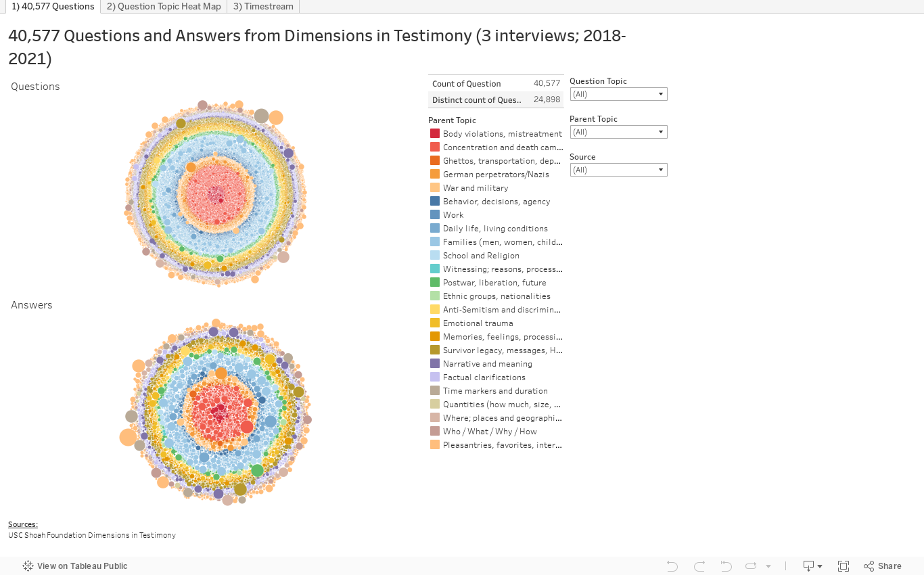Screen dimensions: 924x575
Task: Select Body violations, mistreatment color swatch
Action: click(x=435, y=134)
